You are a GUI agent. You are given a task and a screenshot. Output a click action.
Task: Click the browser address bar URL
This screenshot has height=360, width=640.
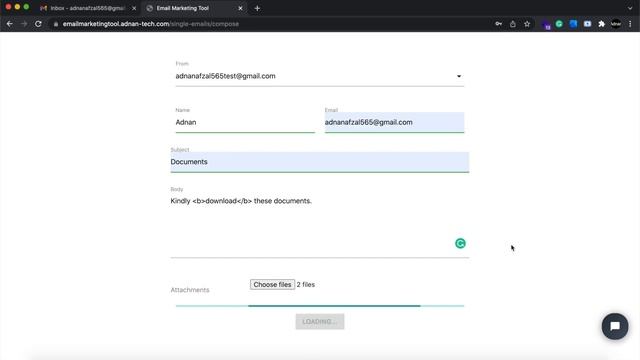point(151,24)
